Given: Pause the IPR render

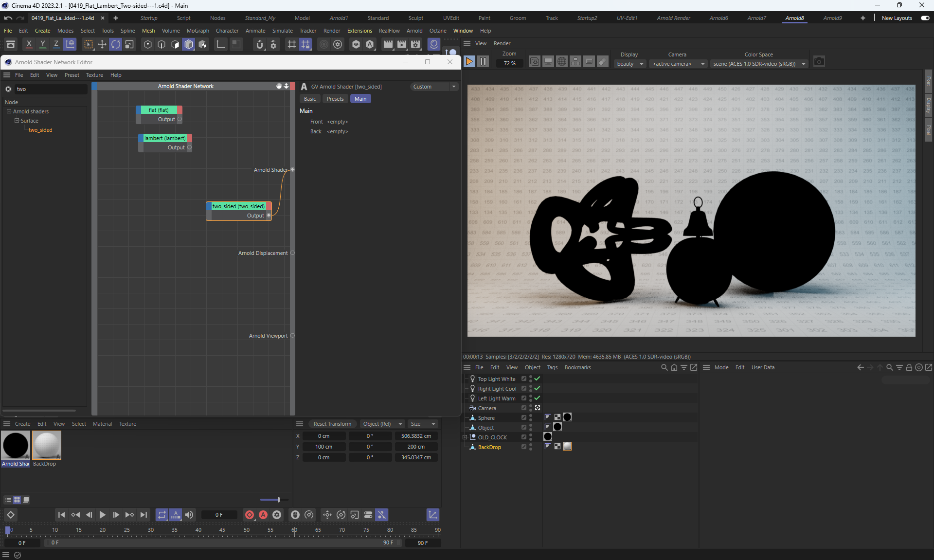Looking at the screenshot, I should pyautogui.click(x=483, y=62).
